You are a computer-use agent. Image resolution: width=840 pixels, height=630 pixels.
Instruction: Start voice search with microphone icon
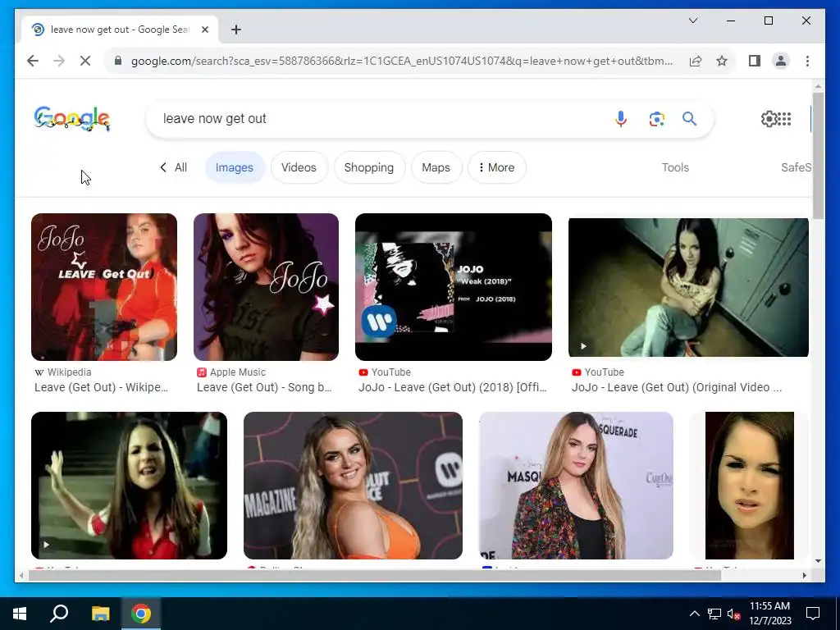[620, 118]
